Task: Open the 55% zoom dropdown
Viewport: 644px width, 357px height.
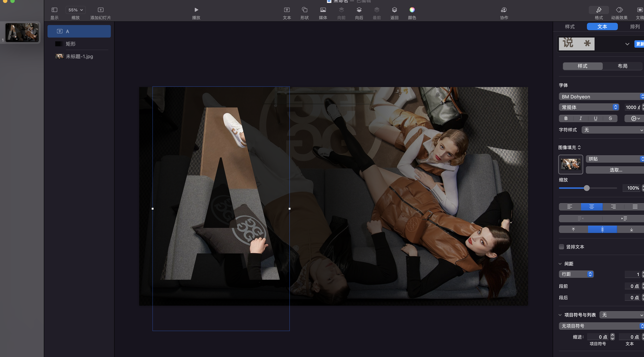Action: click(75, 10)
